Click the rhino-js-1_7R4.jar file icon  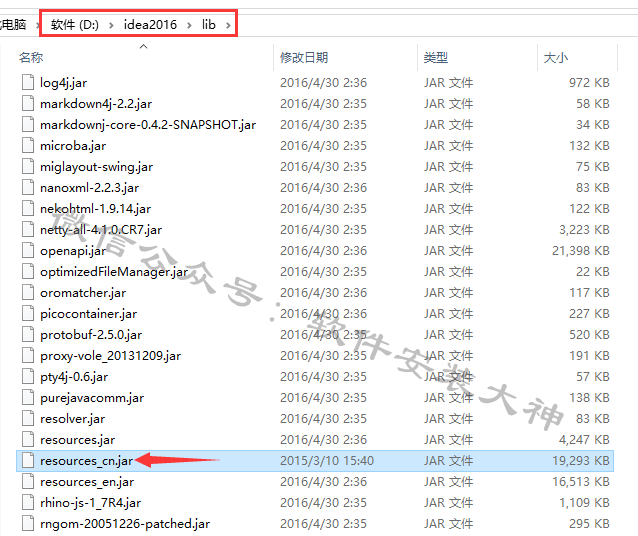tap(28, 503)
